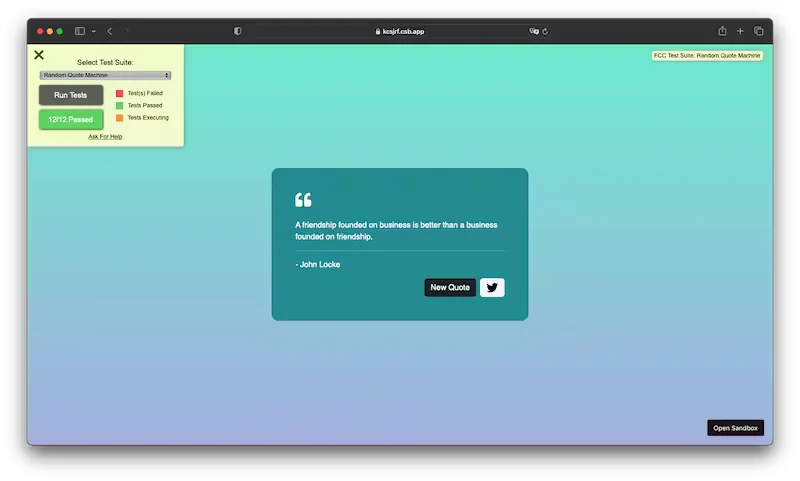Open a new tab with the plus icon
Screen dimensions: 800x481
click(x=741, y=31)
